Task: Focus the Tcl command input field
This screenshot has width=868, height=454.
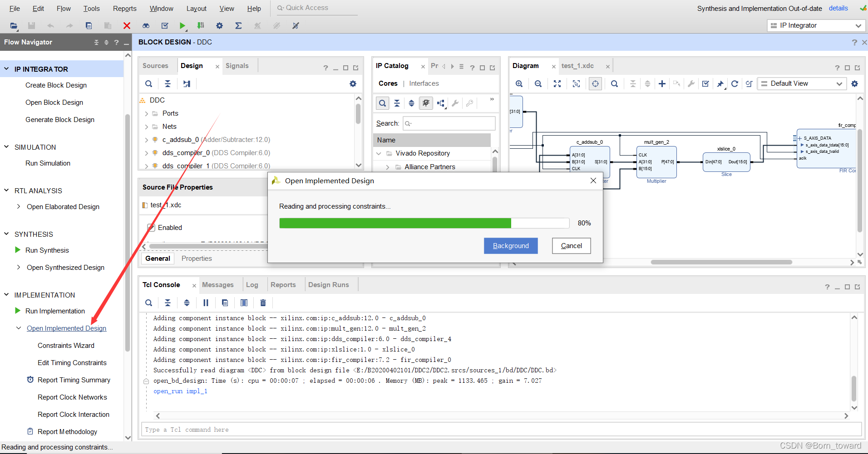Action: (x=502, y=430)
